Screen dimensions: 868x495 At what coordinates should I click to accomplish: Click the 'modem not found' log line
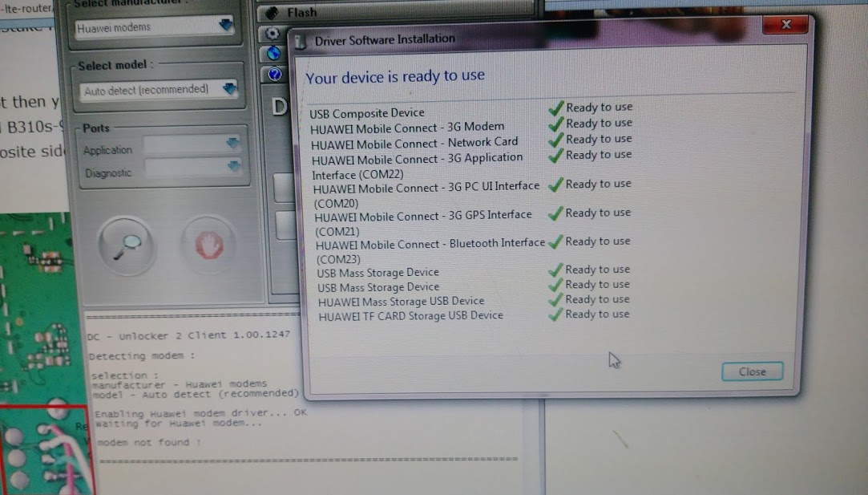(149, 442)
